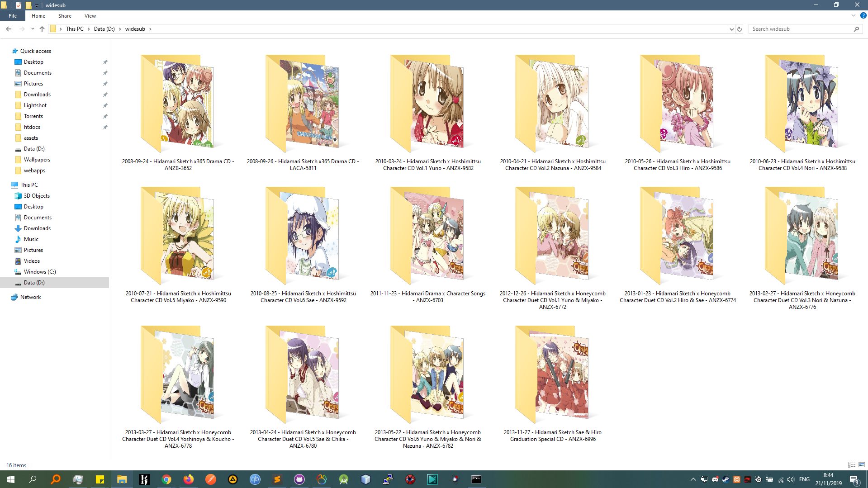Go up one folder level

point(42,29)
